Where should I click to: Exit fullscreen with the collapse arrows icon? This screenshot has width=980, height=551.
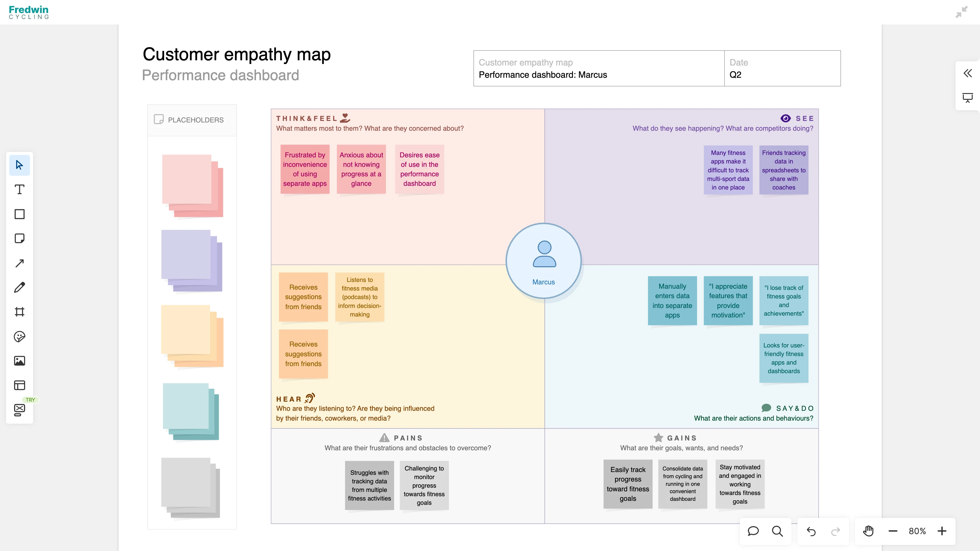click(x=961, y=12)
